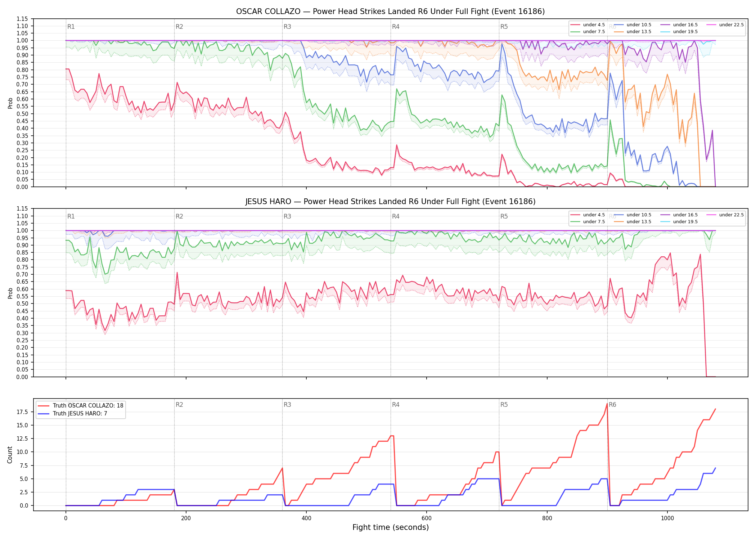Select 'under 10.5' label in Jesus Haro legend
This screenshot has width=756, height=540.
pyautogui.click(x=639, y=215)
